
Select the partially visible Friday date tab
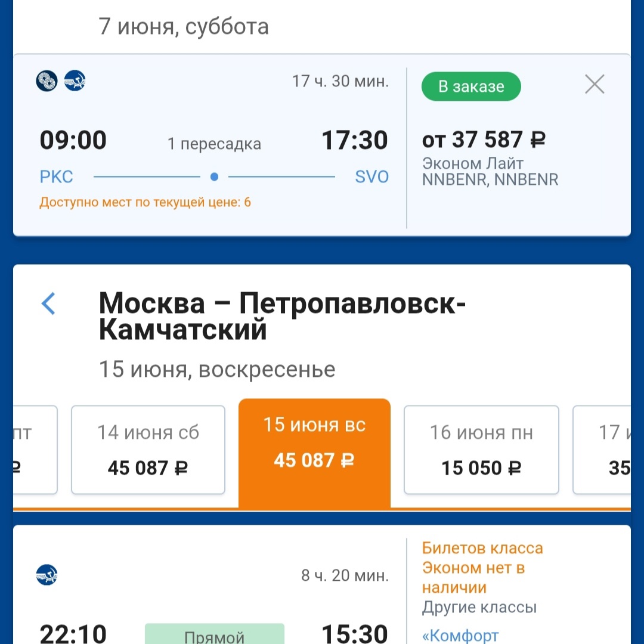(35, 450)
